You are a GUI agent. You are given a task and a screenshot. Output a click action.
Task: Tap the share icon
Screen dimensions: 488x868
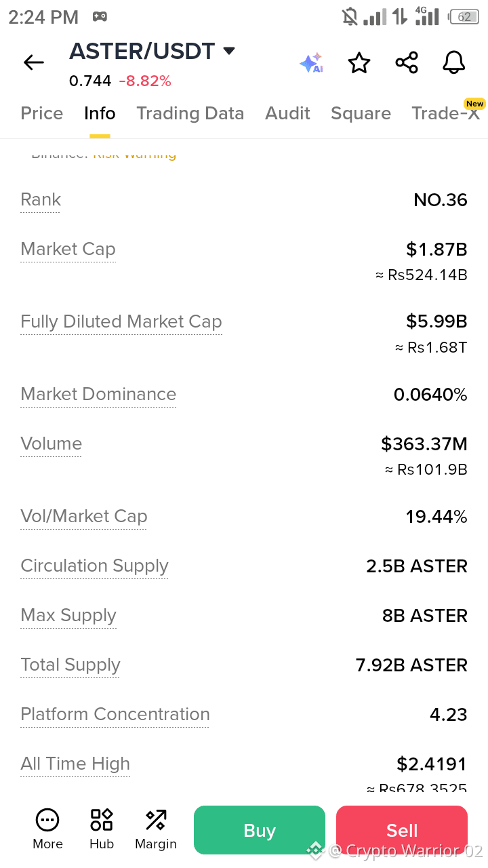[x=407, y=63]
